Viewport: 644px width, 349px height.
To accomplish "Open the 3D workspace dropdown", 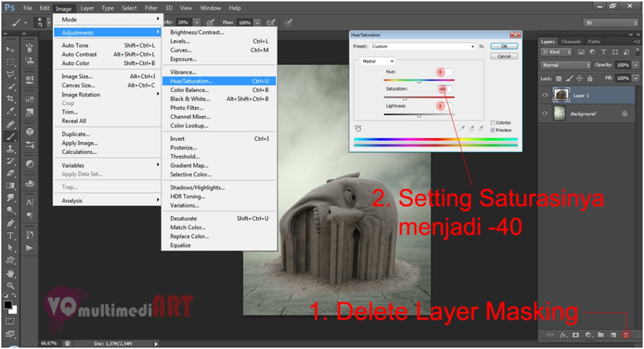I will point(610,23).
